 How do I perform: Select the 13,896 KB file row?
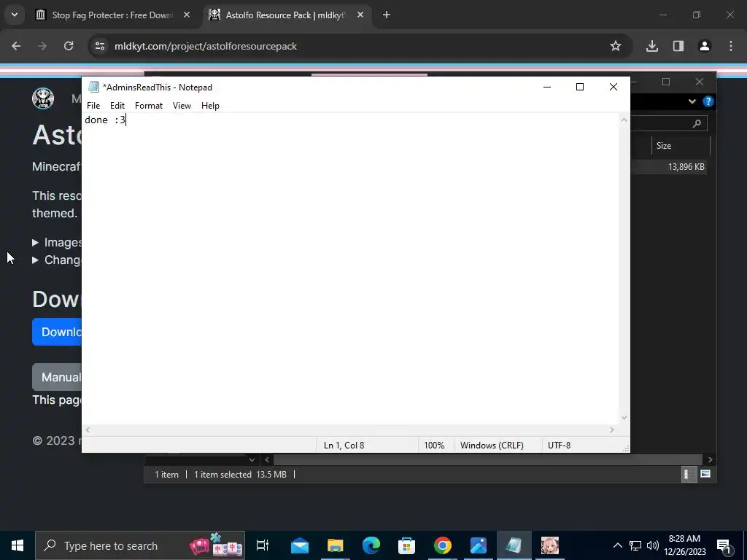[669, 167]
